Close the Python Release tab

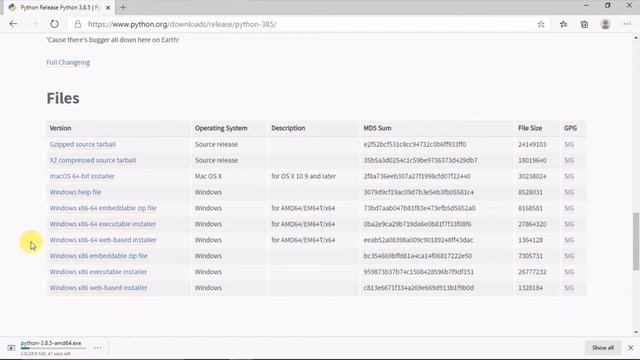[108, 7]
